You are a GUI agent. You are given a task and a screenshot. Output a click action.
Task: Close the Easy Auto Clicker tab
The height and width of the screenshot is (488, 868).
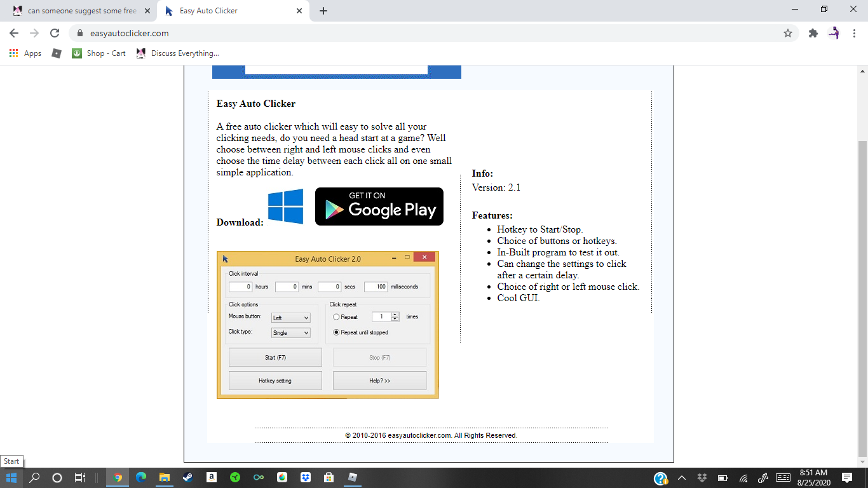click(x=299, y=11)
